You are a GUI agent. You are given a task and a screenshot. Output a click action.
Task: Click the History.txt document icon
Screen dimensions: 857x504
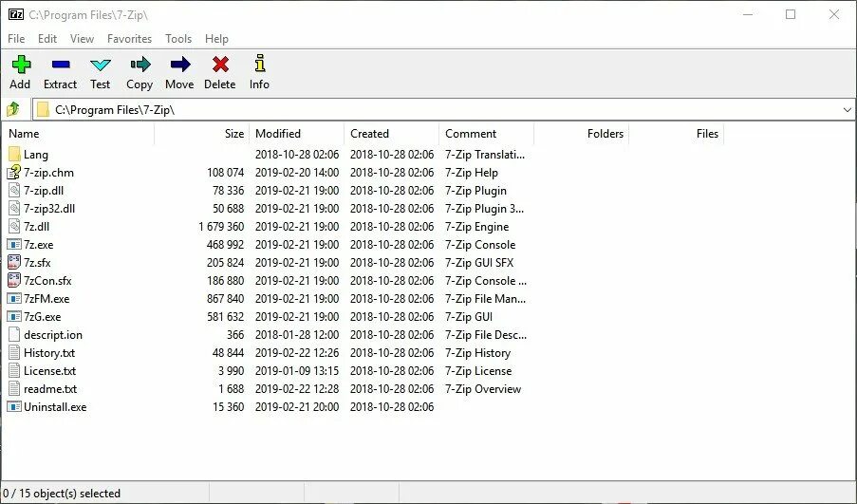coord(14,352)
